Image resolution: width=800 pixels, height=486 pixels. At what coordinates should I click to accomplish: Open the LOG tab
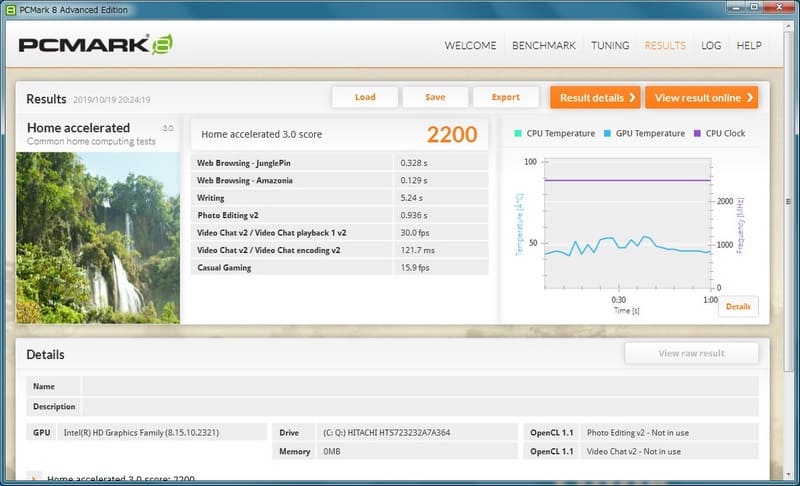coord(711,45)
